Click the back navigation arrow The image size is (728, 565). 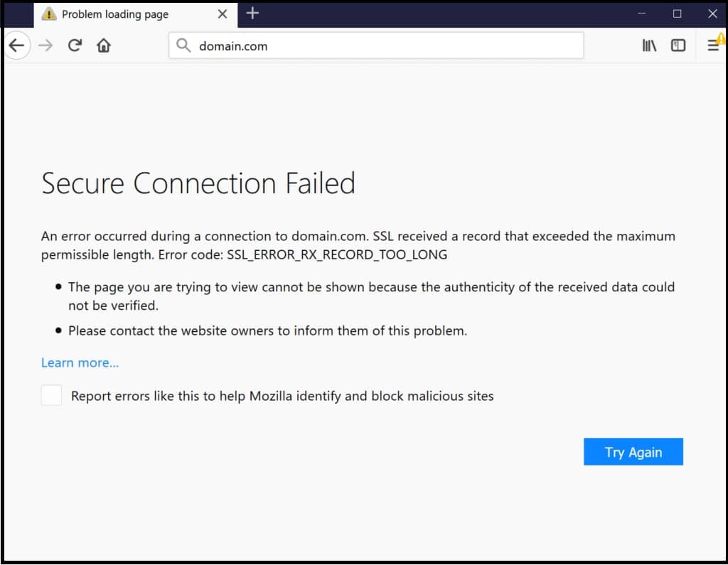point(17,45)
